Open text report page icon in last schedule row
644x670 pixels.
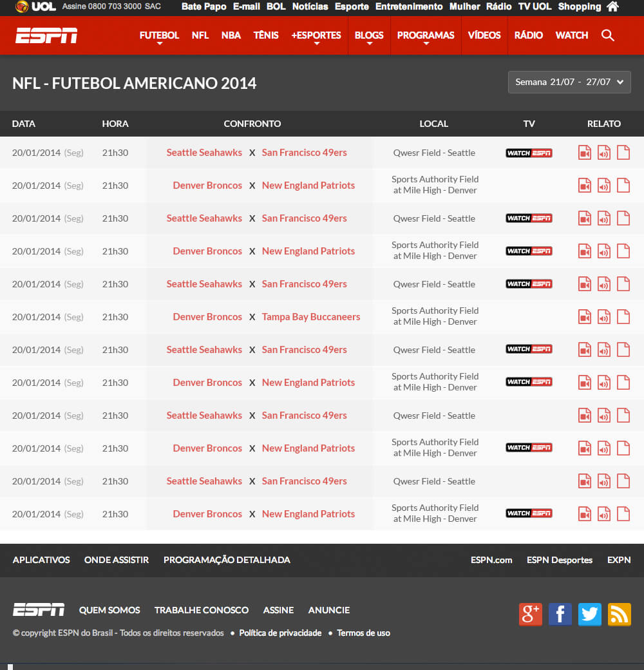(623, 514)
